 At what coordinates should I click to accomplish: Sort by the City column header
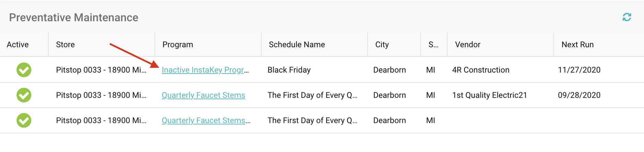tap(382, 45)
